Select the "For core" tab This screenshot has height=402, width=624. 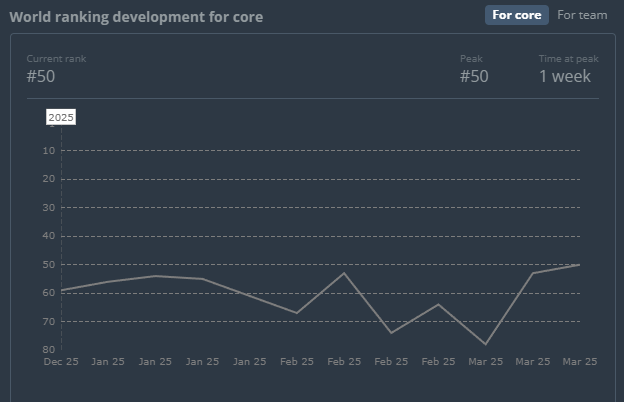click(517, 15)
